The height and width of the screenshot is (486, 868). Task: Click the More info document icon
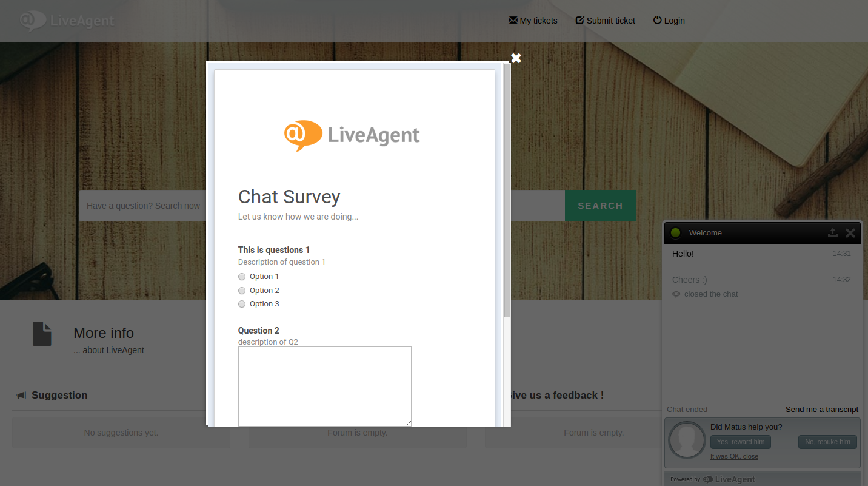(x=42, y=334)
